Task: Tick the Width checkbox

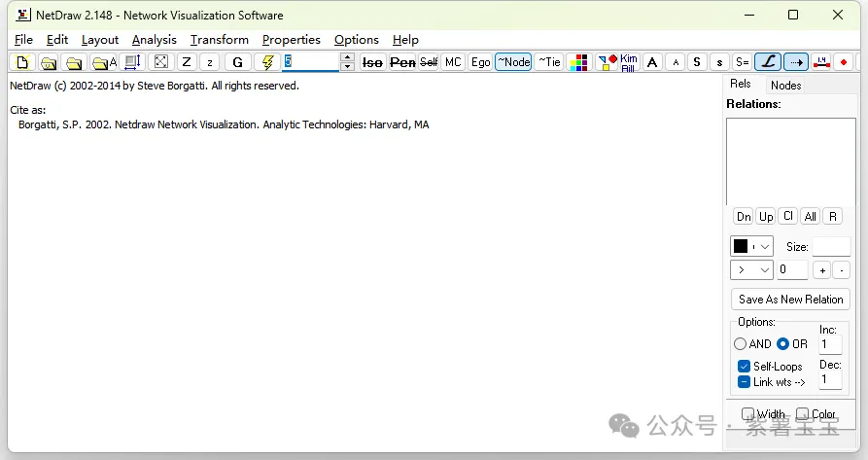Action: [x=748, y=414]
